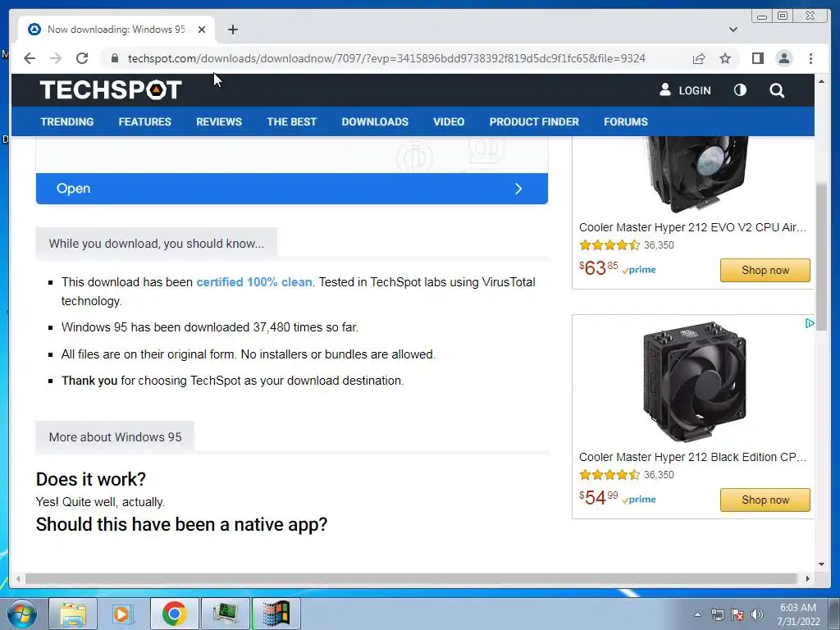This screenshot has width=840, height=630.
Task: Open the REVIEWS menu
Action: [219, 121]
